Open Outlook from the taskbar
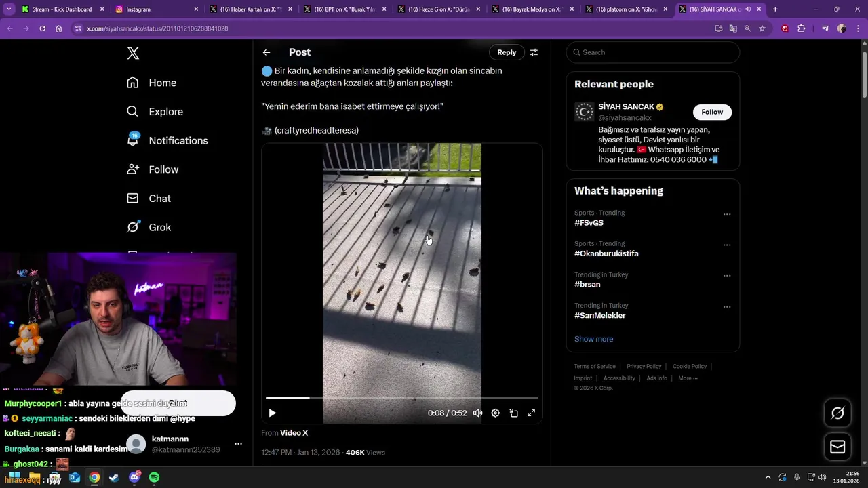The height and width of the screenshot is (488, 868). click(x=75, y=478)
